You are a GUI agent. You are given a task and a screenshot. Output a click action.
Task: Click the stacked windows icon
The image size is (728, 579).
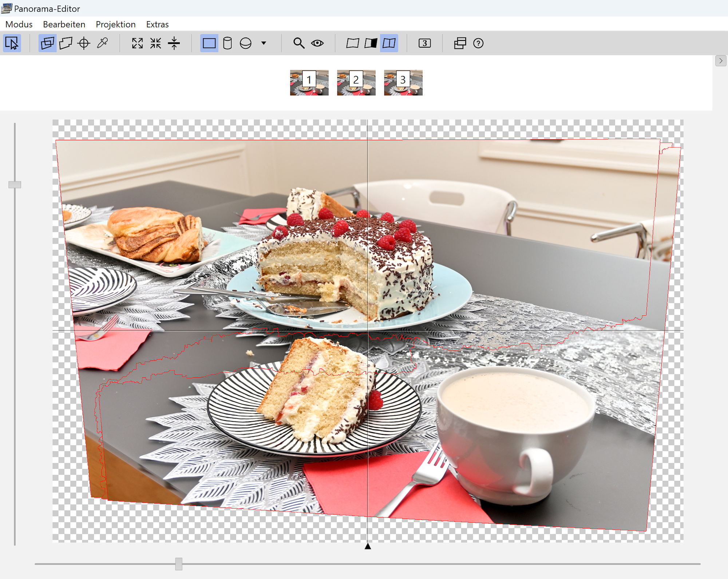coord(460,43)
